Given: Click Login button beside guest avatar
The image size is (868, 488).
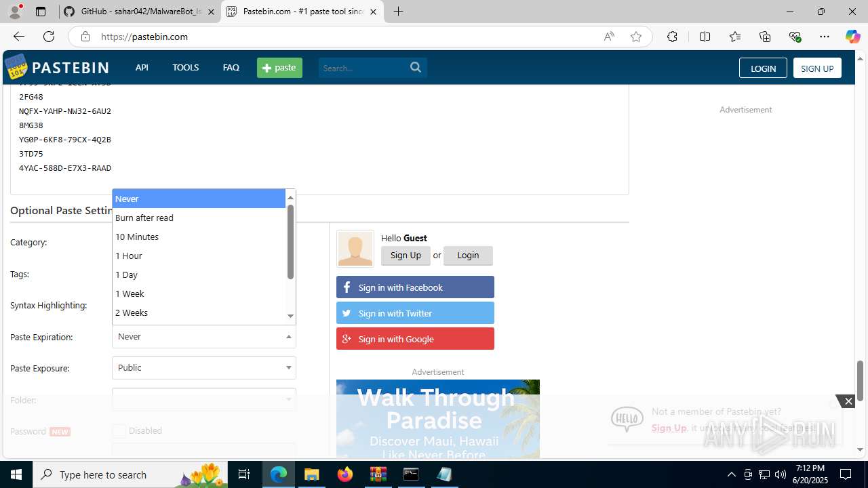Looking at the screenshot, I should click(x=468, y=256).
